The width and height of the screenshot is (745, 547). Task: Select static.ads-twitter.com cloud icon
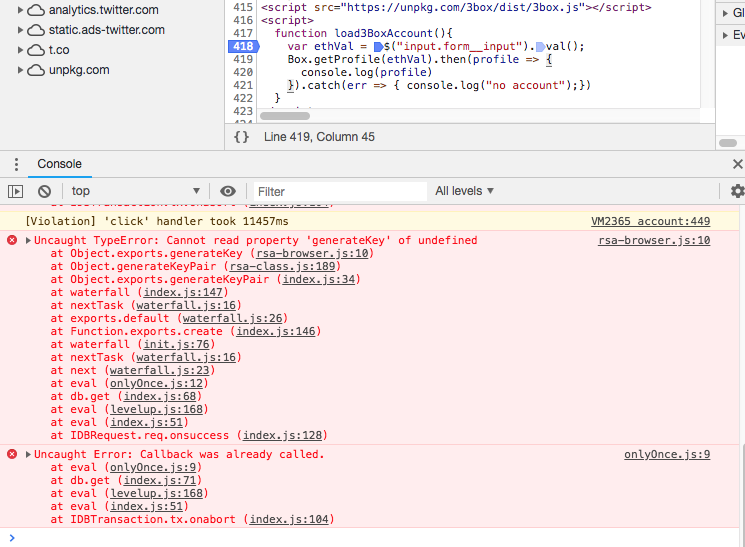tap(36, 30)
